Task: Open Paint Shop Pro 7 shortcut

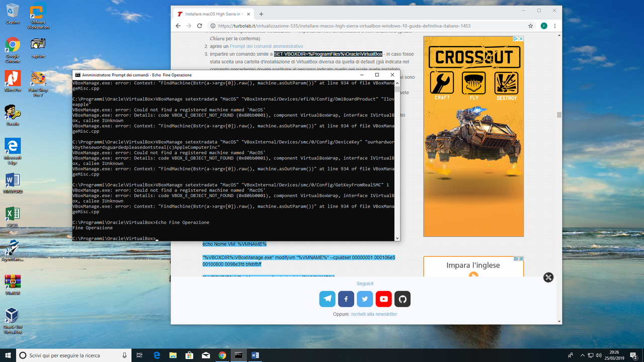Action: click(38, 84)
